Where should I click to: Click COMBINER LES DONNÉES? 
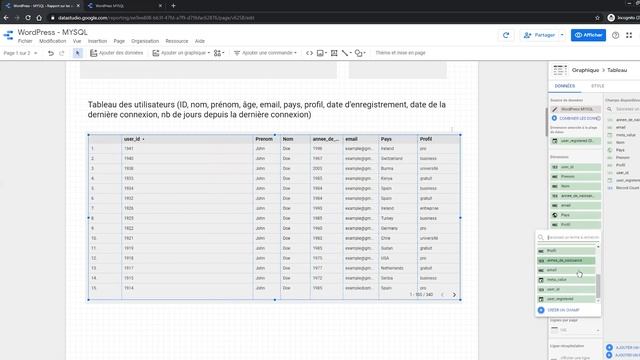coord(576,118)
